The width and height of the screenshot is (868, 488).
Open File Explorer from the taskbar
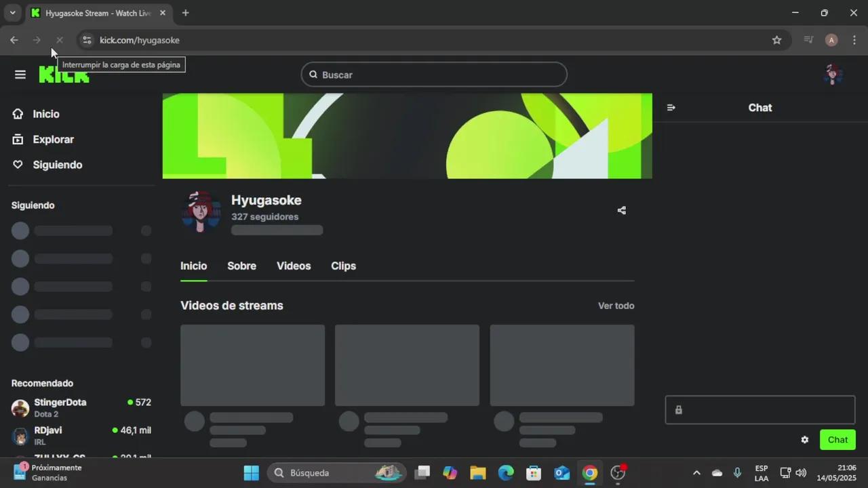478,473
